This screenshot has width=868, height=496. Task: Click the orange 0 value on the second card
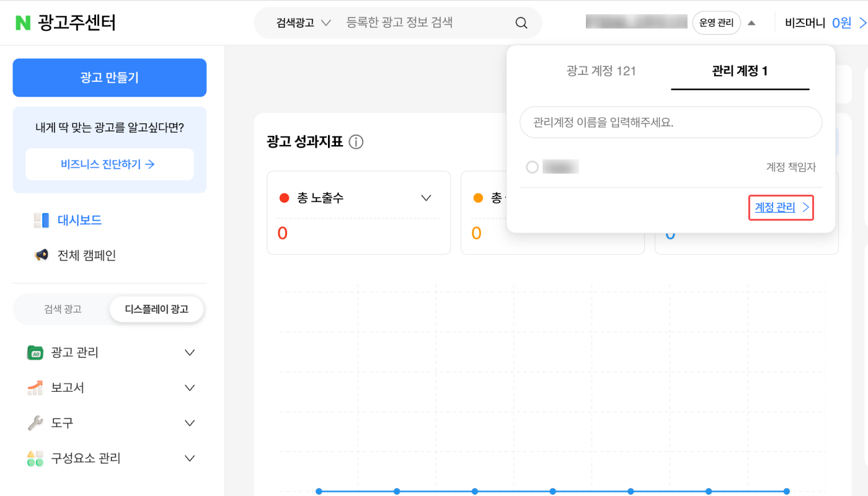point(476,233)
